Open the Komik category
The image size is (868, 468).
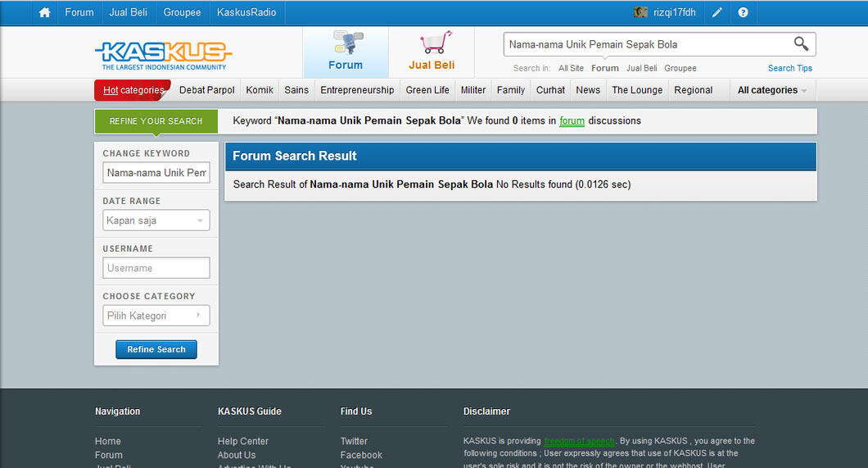[x=260, y=90]
